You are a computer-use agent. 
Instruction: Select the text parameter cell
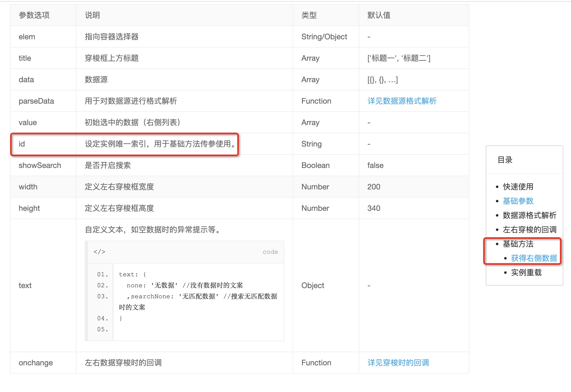(43, 285)
